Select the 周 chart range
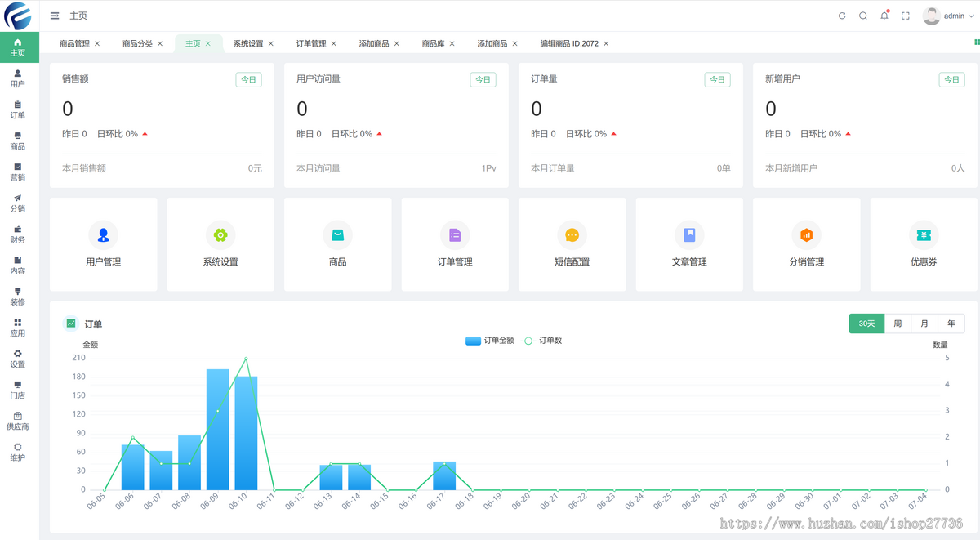Image resolution: width=980 pixels, height=540 pixels. point(898,324)
